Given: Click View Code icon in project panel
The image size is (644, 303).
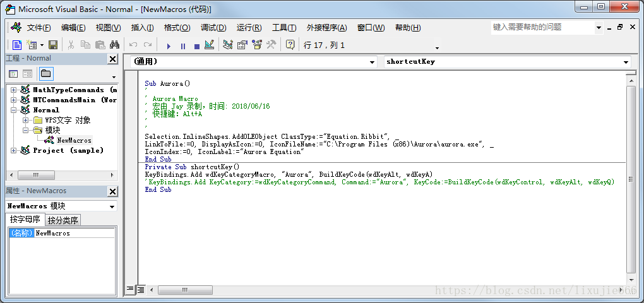Looking at the screenshot, I should pyautogui.click(x=13, y=74).
